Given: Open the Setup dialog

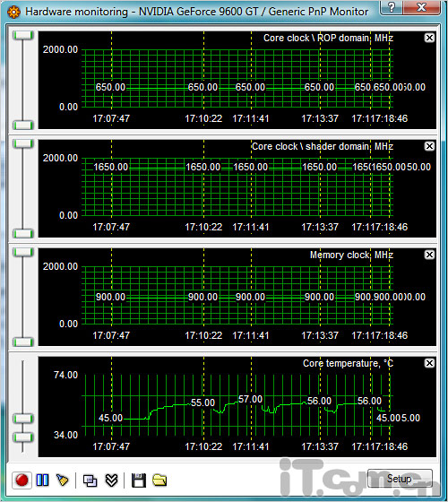Looking at the screenshot, I should (x=400, y=479).
